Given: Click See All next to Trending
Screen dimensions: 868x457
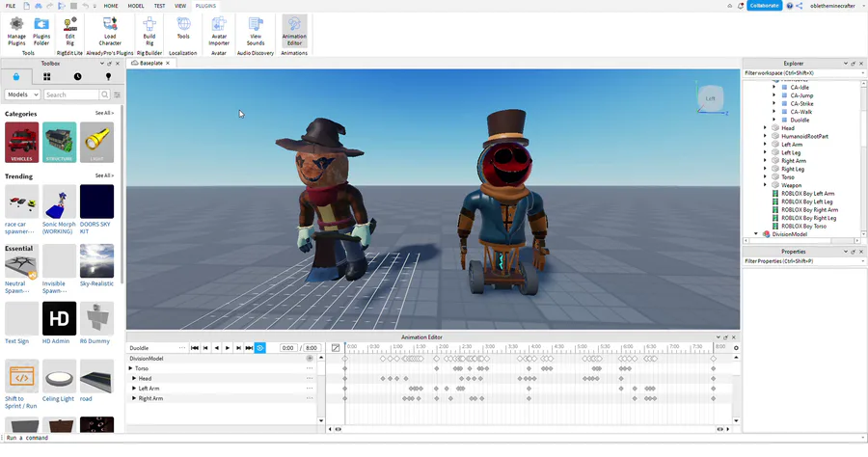Looking at the screenshot, I should pos(104,175).
